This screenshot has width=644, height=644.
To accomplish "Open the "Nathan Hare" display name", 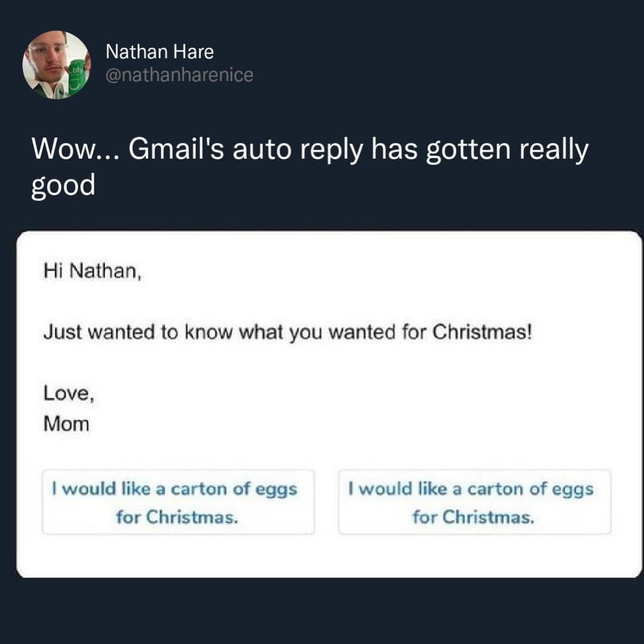I will [x=159, y=52].
